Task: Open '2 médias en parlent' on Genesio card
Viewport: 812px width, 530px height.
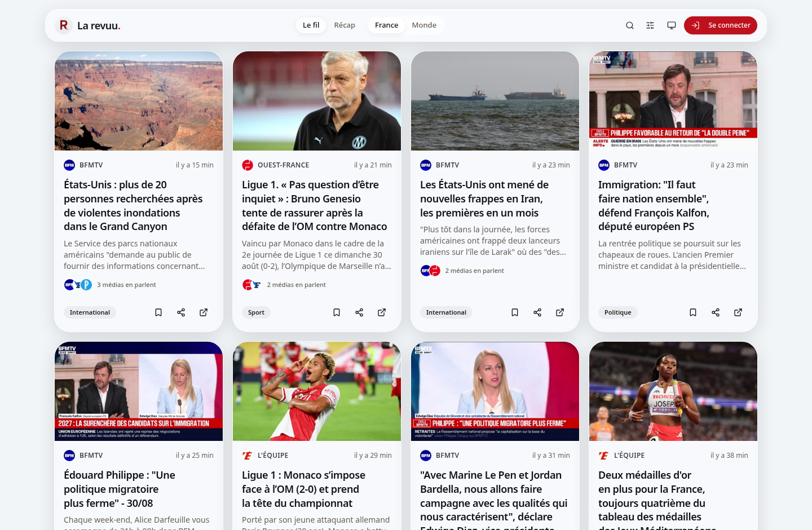Action: pyautogui.click(x=297, y=285)
